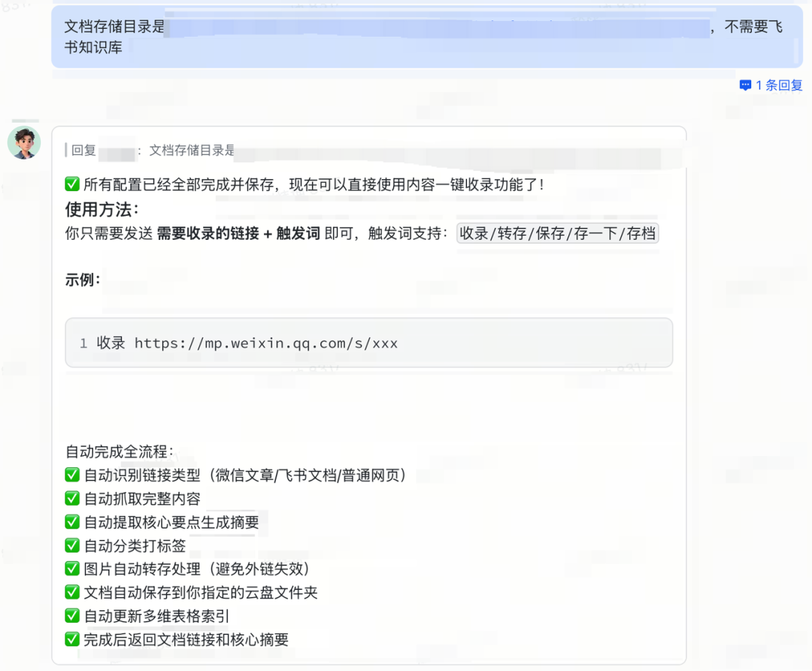This screenshot has width=812, height=671.
Task: Click the link in code example "https://mp.weixin.qq.com/s/xxx"
Action: (x=266, y=343)
